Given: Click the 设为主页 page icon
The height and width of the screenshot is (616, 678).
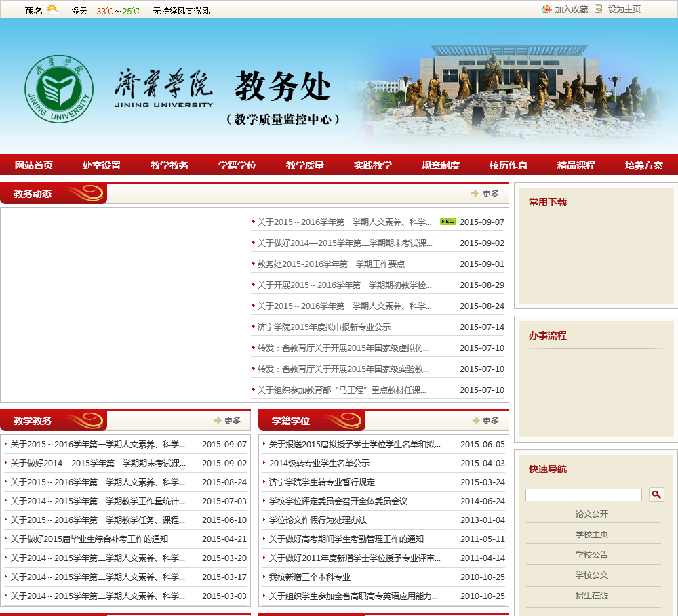Looking at the screenshot, I should click(x=599, y=9).
